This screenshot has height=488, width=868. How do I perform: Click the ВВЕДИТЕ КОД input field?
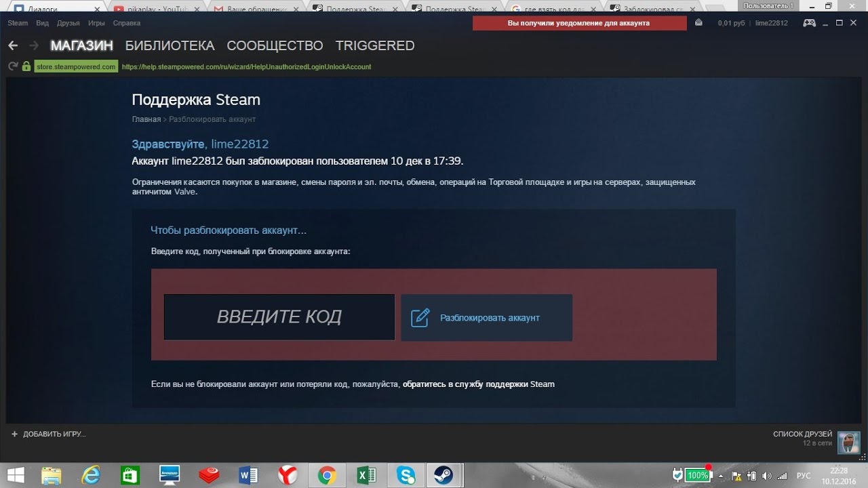tap(279, 317)
